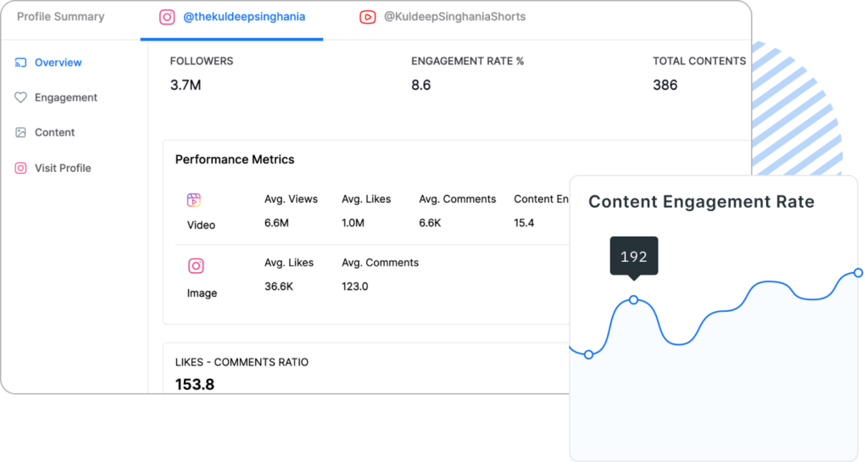Viewport: 868px width, 462px height.
Task: Select the 3.7M followers value
Action: tap(186, 86)
